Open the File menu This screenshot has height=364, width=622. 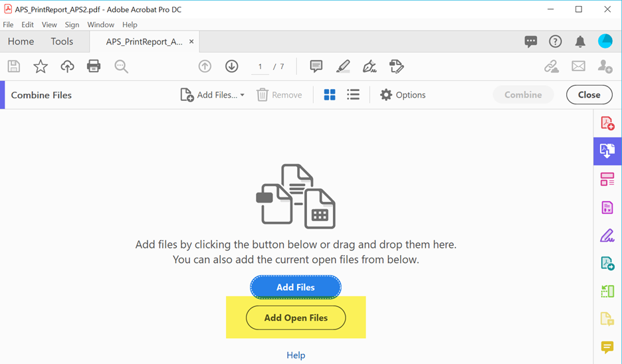tap(9, 25)
